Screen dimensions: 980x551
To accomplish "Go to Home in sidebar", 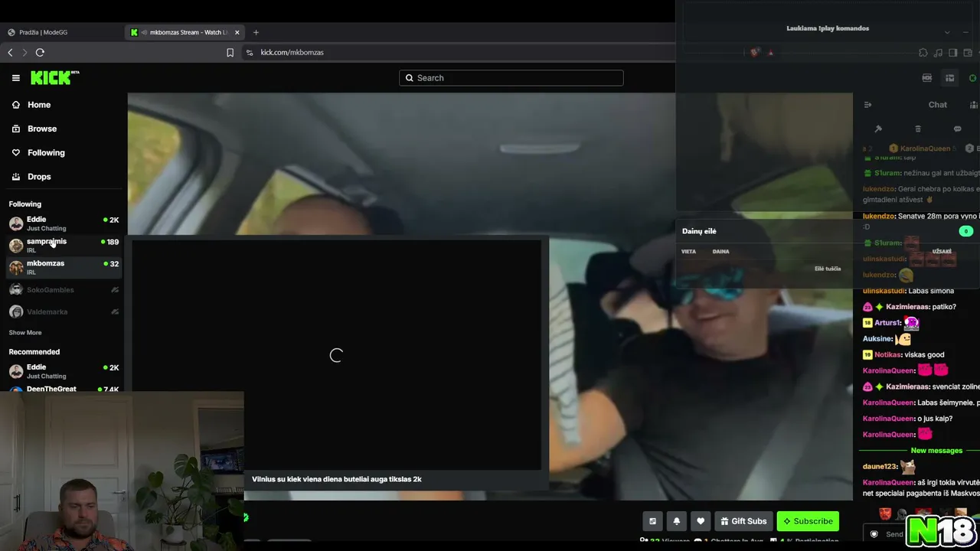I will point(39,105).
